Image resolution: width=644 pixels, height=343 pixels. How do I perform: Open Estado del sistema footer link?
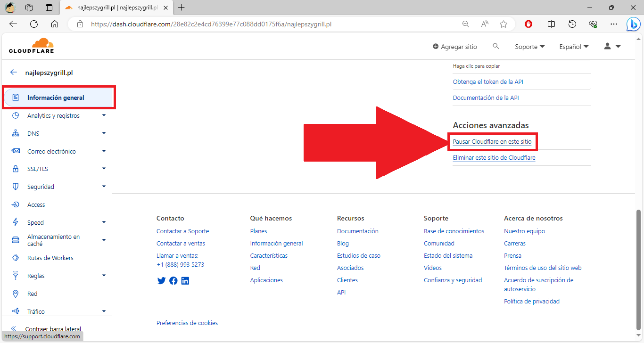click(x=448, y=255)
